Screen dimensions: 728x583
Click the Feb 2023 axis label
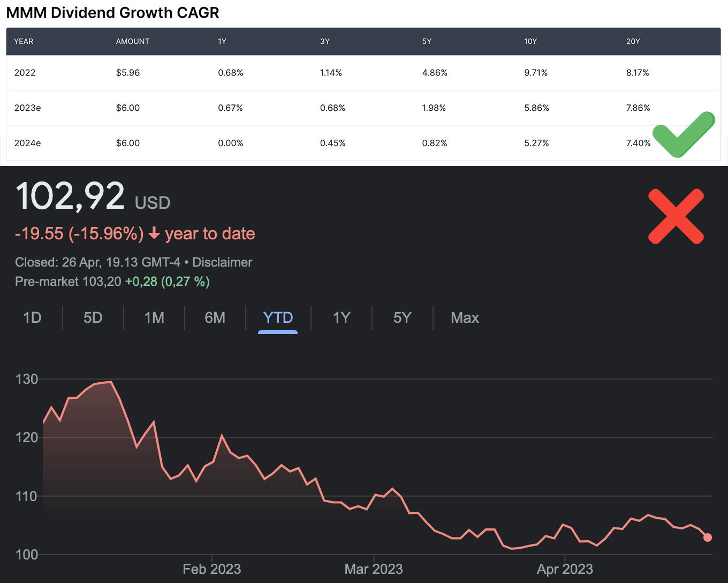click(211, 569)
